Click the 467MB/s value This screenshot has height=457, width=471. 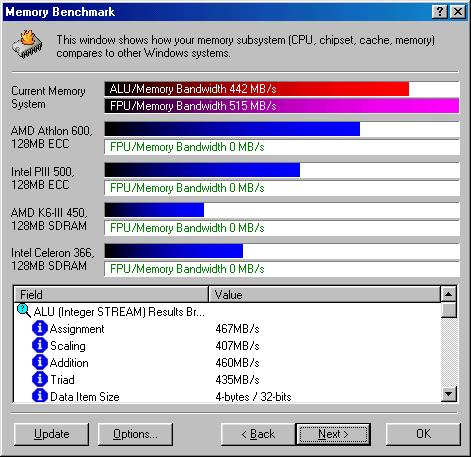pyautogui.click(x=237, y=329)
